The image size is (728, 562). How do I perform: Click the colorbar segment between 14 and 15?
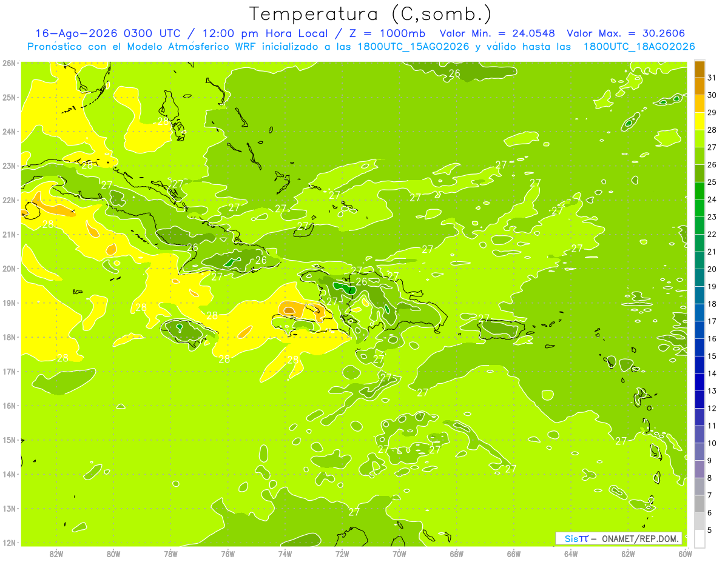[x=699, y=365]
